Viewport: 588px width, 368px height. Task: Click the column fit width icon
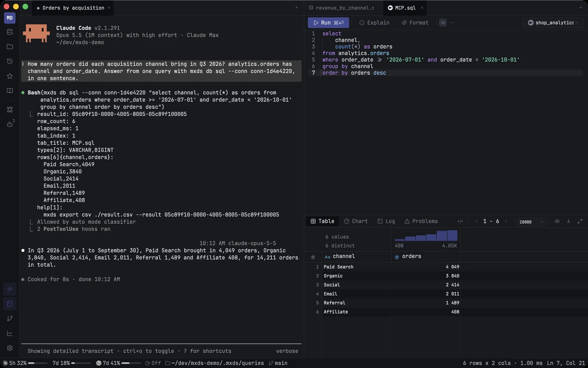tap(460, 221)
